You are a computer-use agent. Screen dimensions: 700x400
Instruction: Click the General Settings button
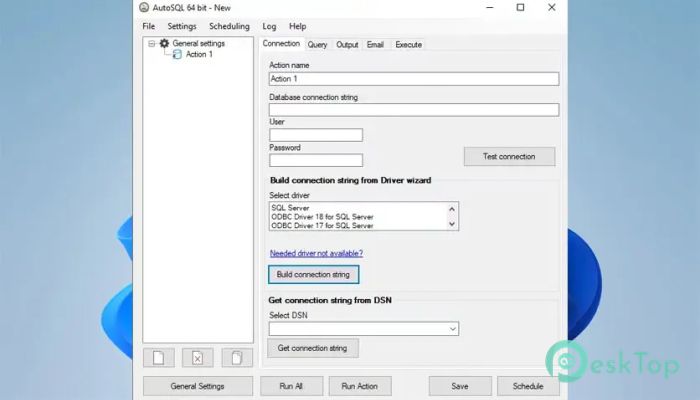coord(198,386)
